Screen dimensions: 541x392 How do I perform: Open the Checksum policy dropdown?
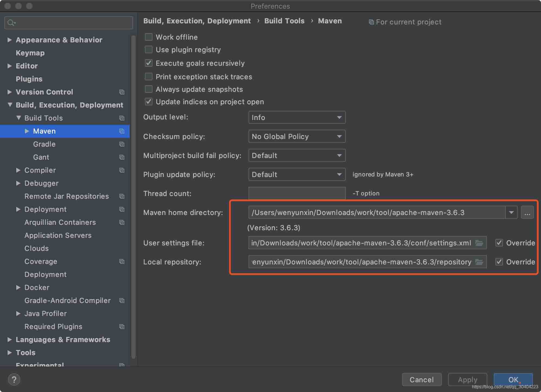pyautogui.click(x=297, y=136)
